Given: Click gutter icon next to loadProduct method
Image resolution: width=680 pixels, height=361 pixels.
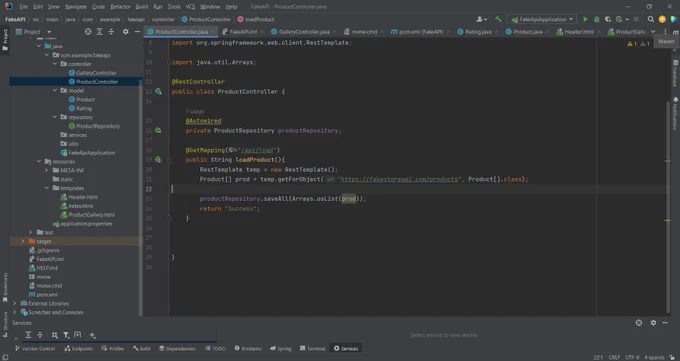Looking at the screenshot, I should 158,160.
